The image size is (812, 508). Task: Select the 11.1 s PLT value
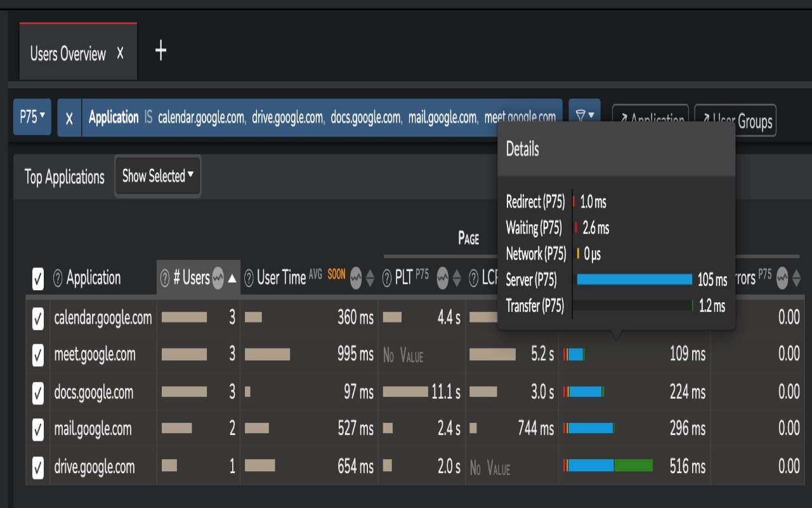(x=446, y=392)
